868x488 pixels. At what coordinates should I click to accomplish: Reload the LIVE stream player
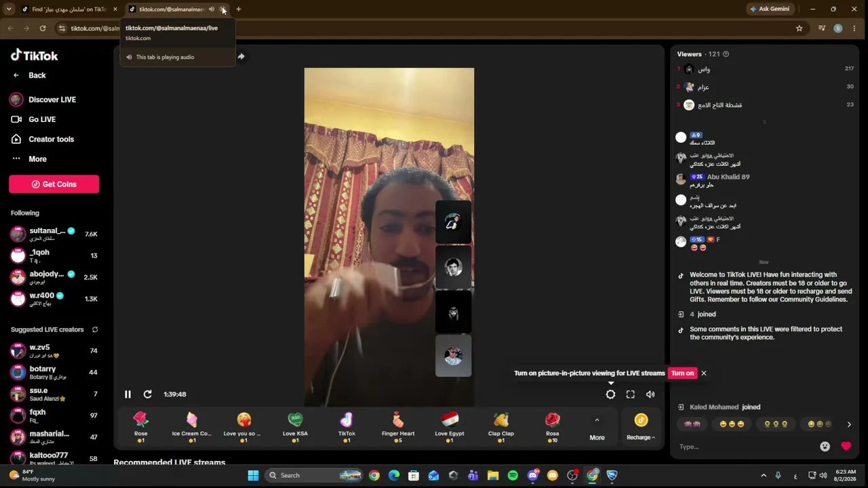(147, 394)
